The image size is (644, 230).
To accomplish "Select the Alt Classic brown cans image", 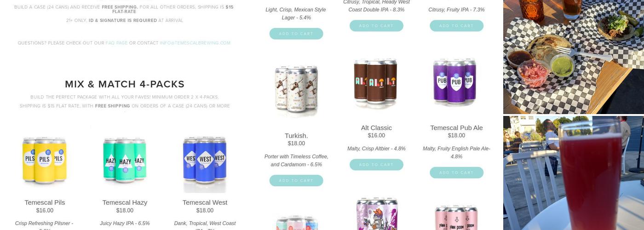I will 376,82.
